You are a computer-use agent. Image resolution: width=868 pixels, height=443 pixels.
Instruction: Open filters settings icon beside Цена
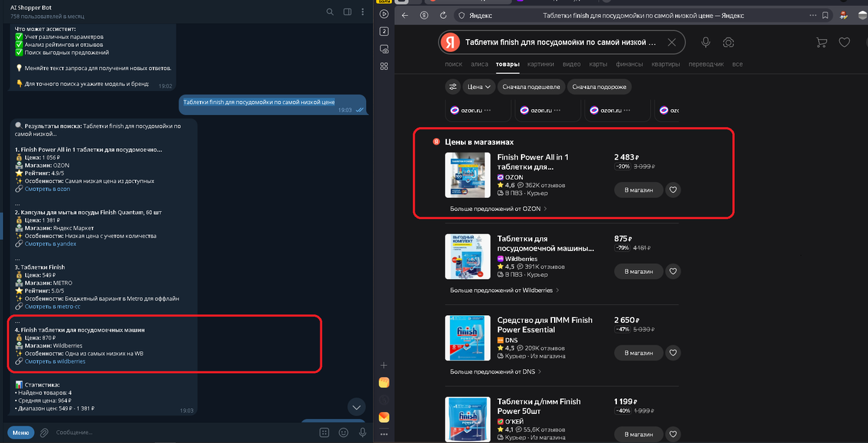click(453, 87)
